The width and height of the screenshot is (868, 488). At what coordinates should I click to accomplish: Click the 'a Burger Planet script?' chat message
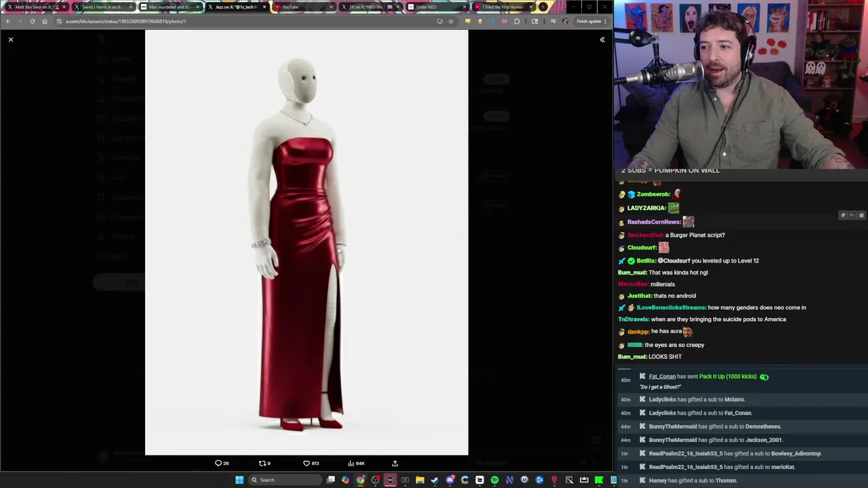tap(695, 235)
